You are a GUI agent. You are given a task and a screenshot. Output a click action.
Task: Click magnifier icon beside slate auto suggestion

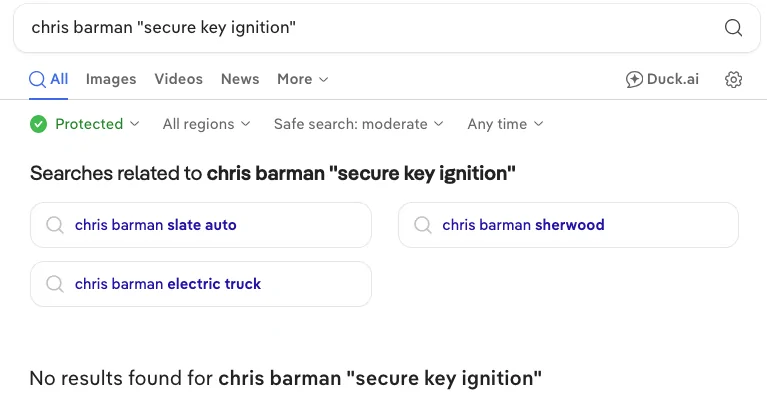pos(54,225)
